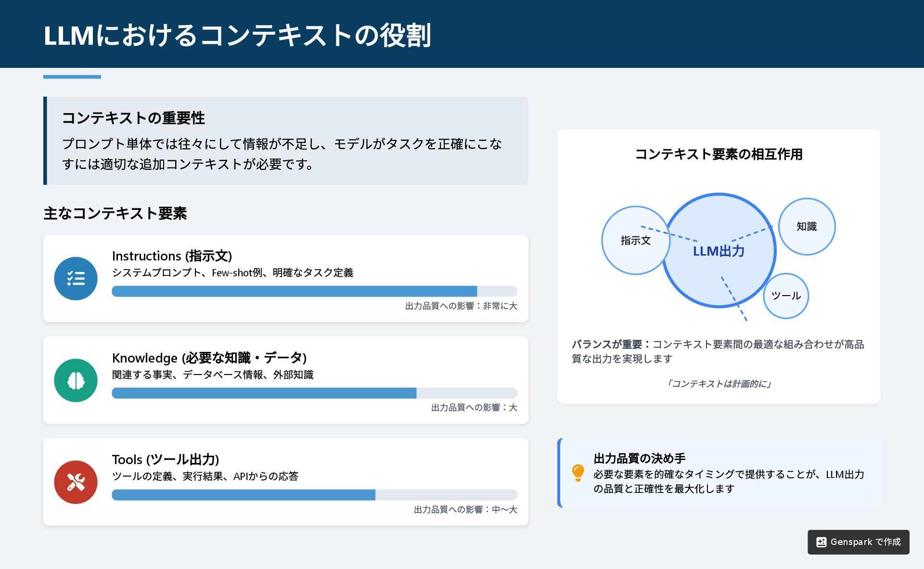Click the 知識 circle in diagram

coord(807,227)
